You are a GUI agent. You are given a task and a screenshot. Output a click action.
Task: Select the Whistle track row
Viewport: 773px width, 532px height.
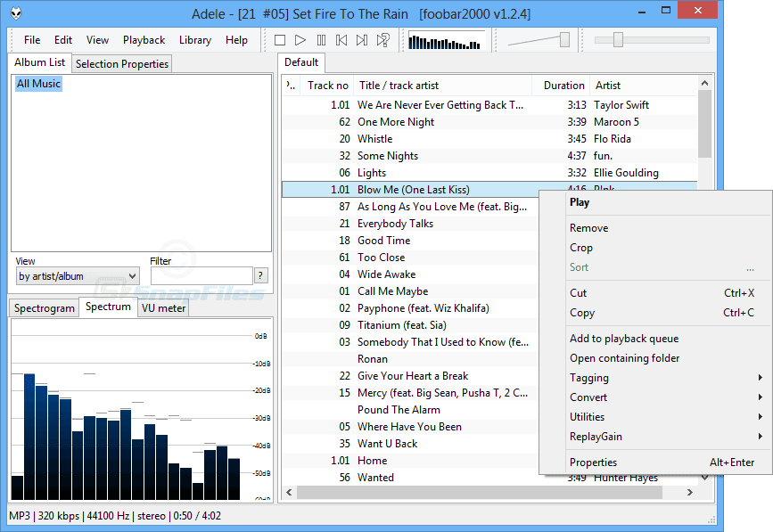click(x=489, y=139)
